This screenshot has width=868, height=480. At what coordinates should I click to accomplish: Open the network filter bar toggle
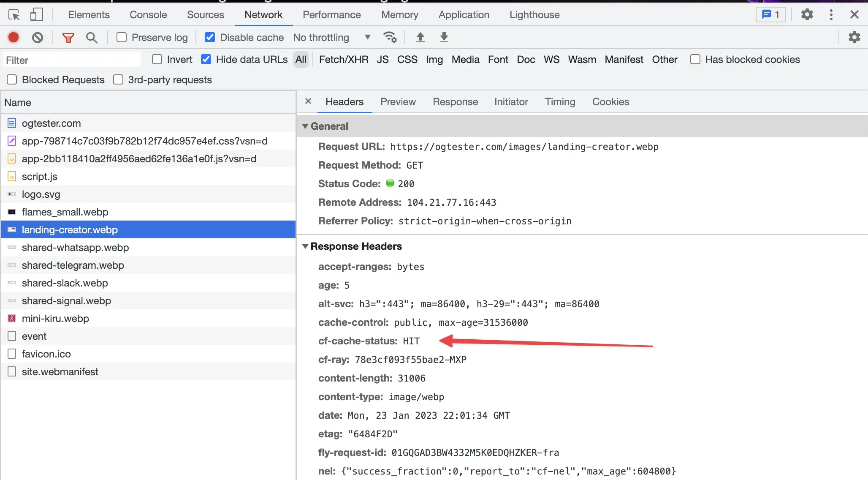tap(68, 37)
